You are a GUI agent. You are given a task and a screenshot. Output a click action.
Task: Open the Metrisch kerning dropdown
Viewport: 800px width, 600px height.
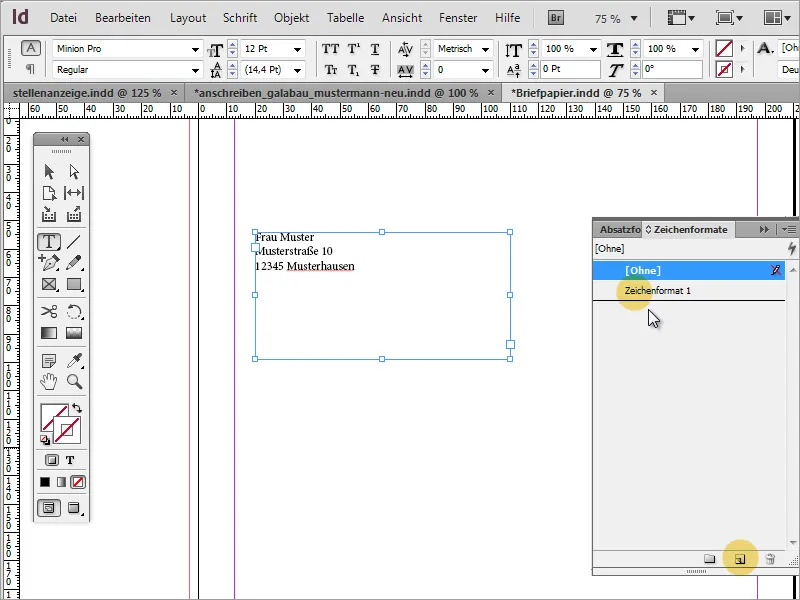pyautogui.click(x=487, y=48)
